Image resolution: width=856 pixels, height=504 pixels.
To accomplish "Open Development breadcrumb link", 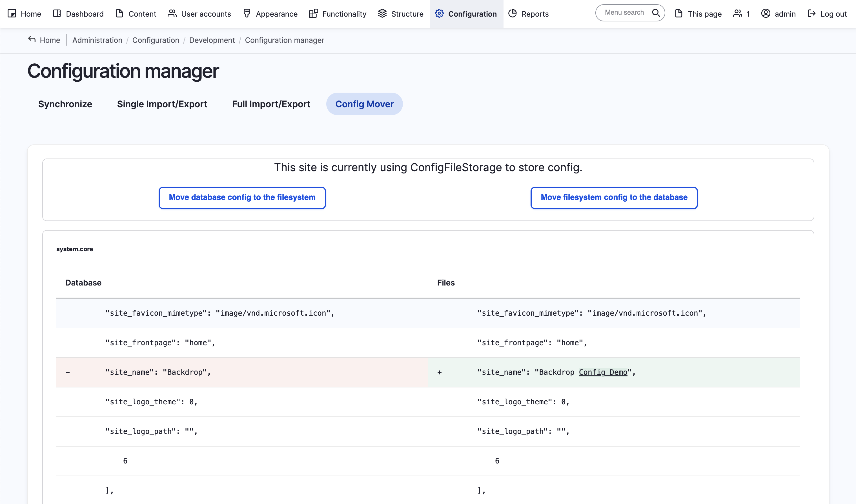I will click(x=212, y=40).
